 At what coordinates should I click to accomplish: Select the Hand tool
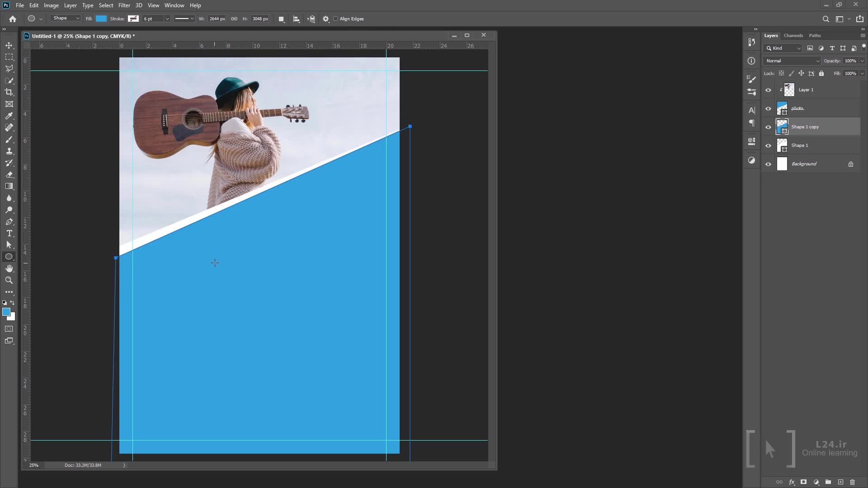tap(9, 268)
